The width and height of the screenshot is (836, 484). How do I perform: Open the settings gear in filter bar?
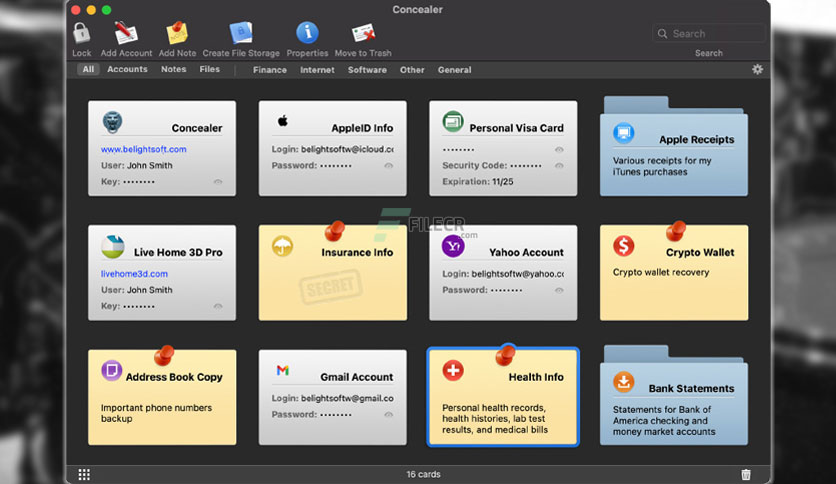(x=757, y=69)
